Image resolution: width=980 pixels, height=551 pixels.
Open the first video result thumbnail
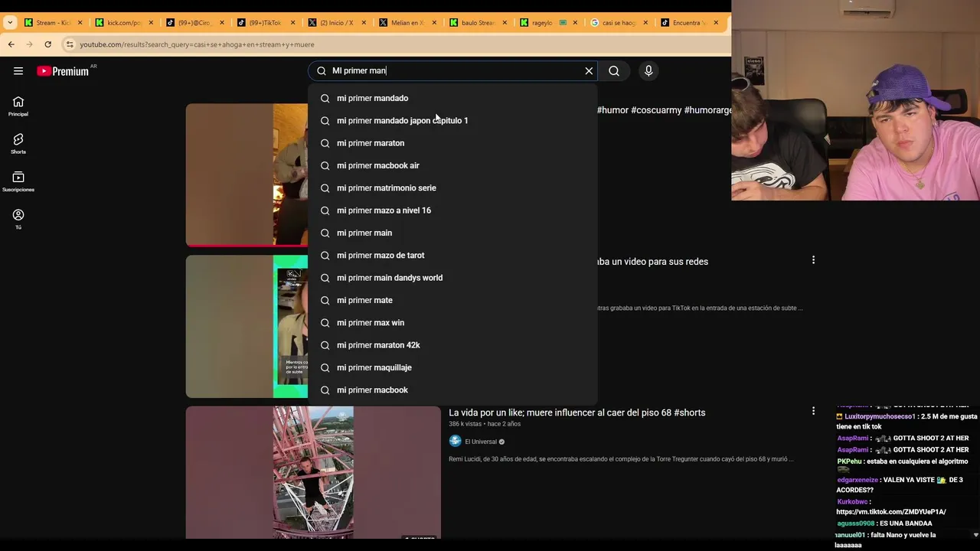[x=247, y=175]
